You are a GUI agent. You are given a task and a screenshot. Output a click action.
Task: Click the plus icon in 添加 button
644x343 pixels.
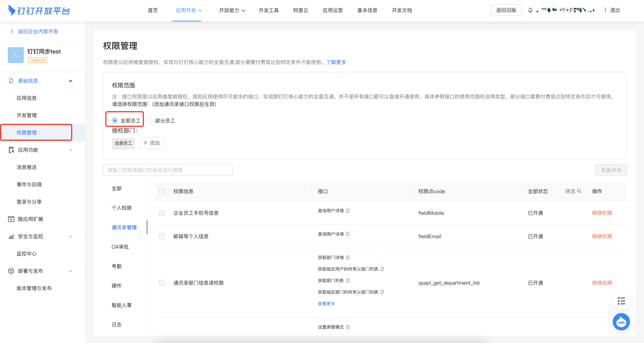click(x=145, y=143)
